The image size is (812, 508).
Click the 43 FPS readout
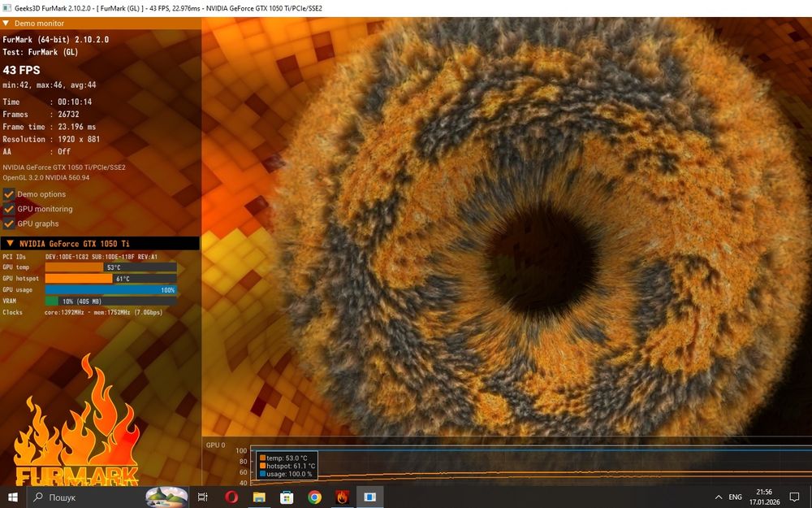pyautogui.click(x=21, y=70)
